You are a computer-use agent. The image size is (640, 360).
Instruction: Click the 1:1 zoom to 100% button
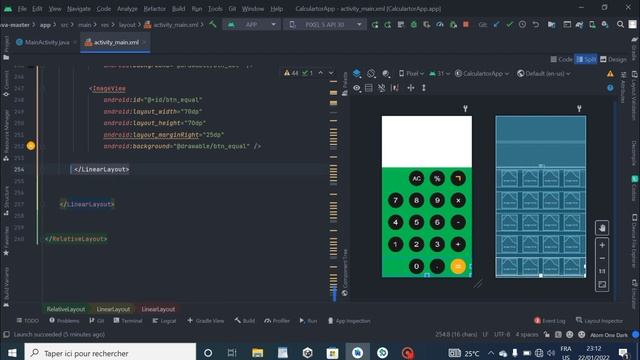[602, 271]
